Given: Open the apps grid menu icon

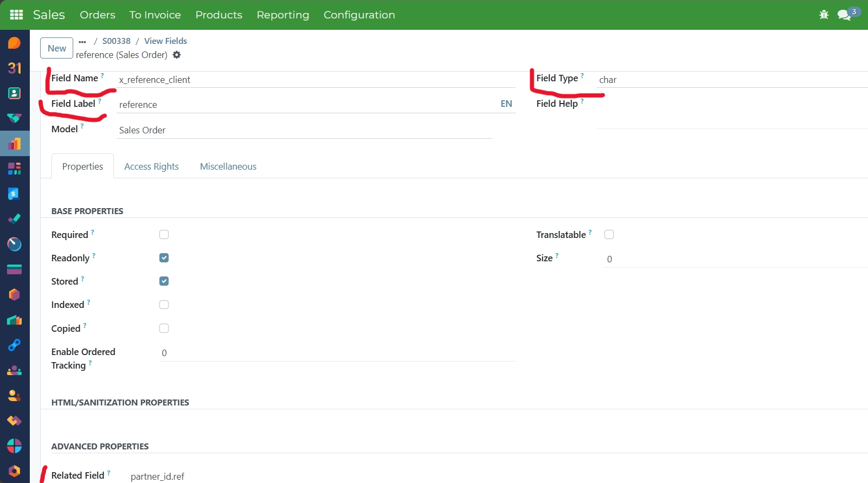Looking at the screenshot, I should coord(16,15).
